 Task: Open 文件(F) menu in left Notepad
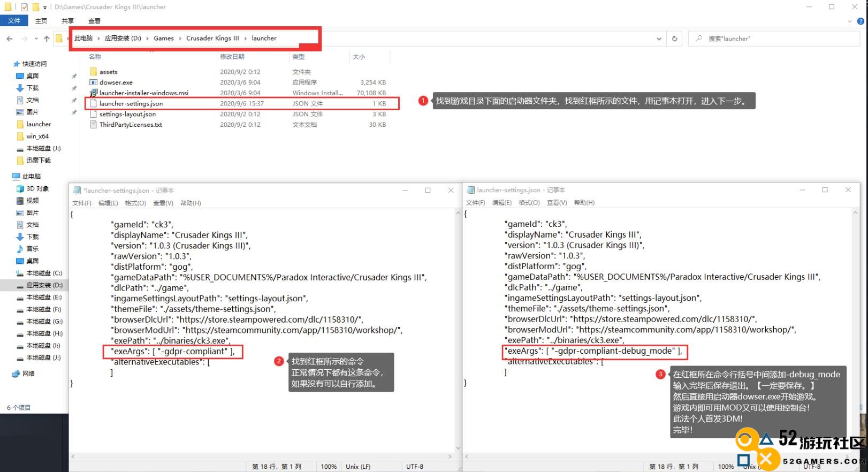(82, 203)
